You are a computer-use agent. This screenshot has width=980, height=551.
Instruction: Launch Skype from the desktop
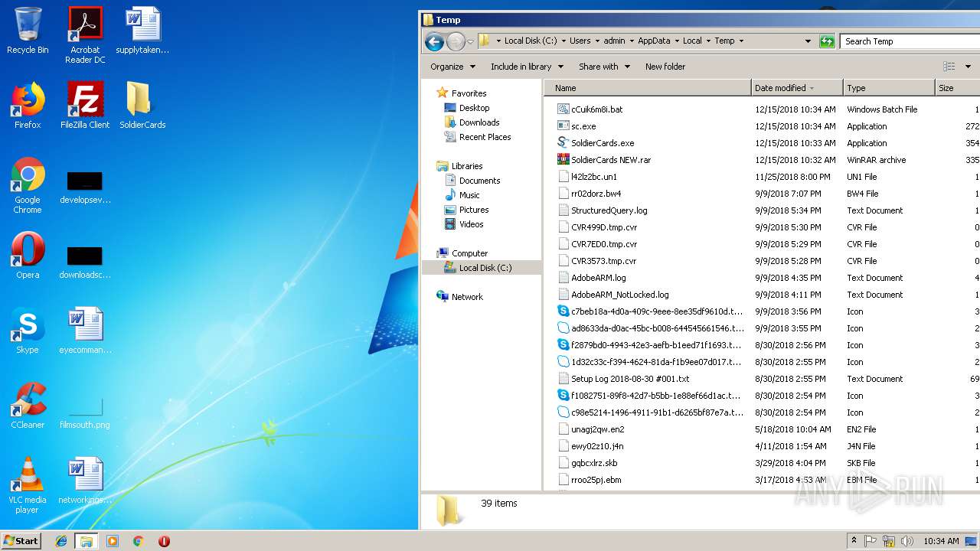click(28, 331)
